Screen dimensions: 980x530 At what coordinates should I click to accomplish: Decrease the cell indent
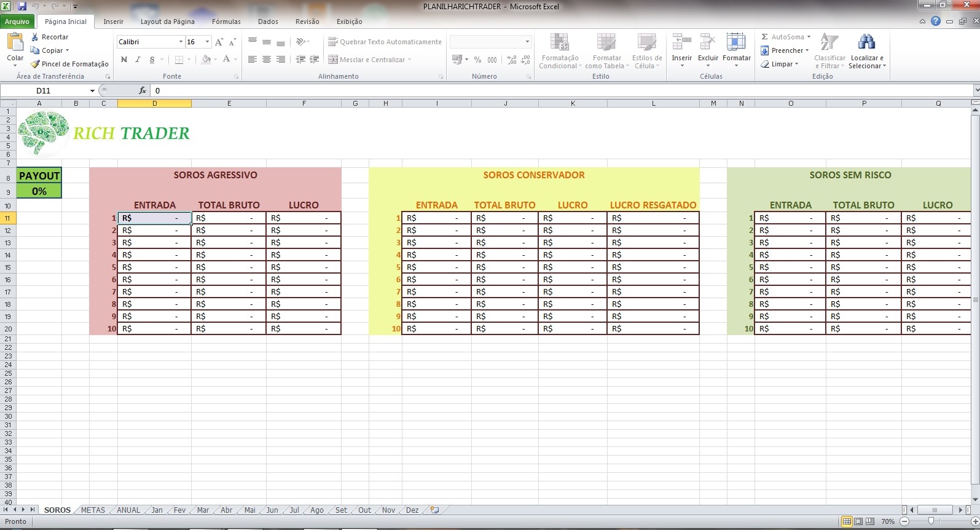click(x=300, y=60)
